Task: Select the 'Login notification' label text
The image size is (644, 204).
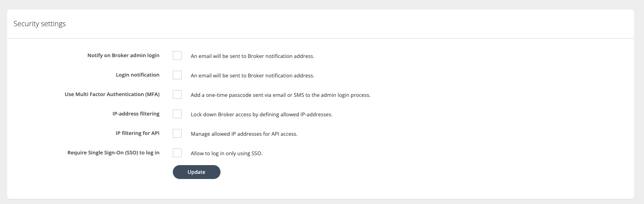Action: pyautogui.click(x=137, y=75)
